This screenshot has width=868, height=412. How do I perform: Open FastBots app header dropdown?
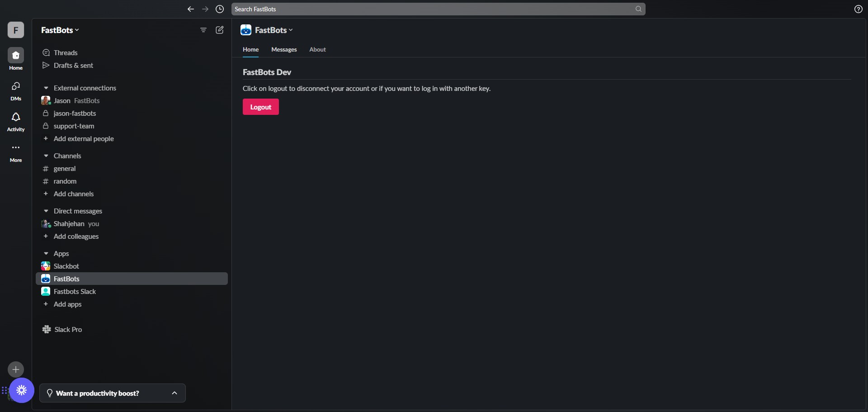pos(274,30)
